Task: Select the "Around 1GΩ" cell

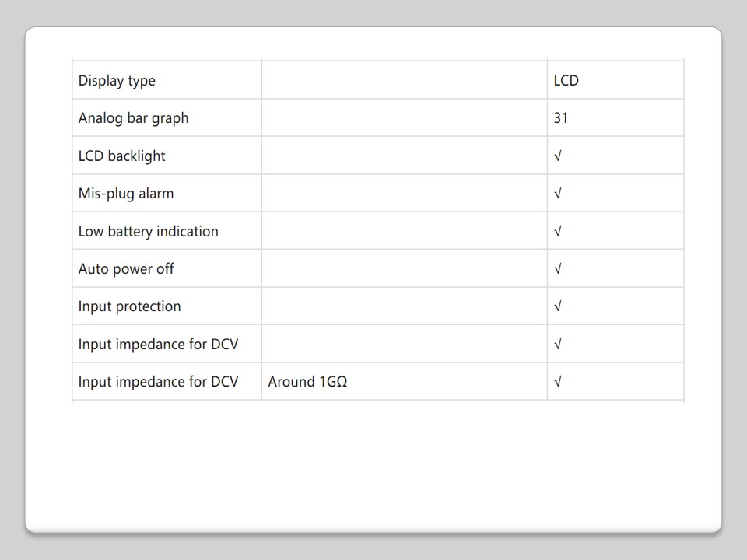Action: click(307, 382)
